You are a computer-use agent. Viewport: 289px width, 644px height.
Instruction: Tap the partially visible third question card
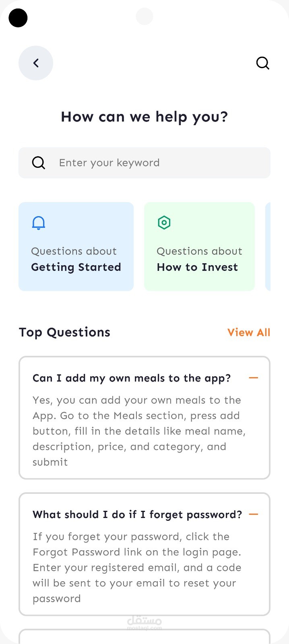(x=144, y=637)
